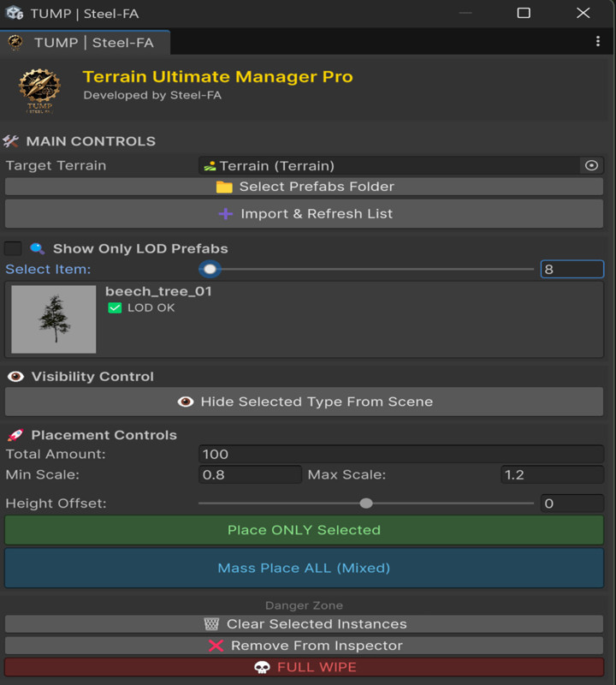616x685 pixels.
Task: Click the beech tree thumbnail preview
Action: 54,319
